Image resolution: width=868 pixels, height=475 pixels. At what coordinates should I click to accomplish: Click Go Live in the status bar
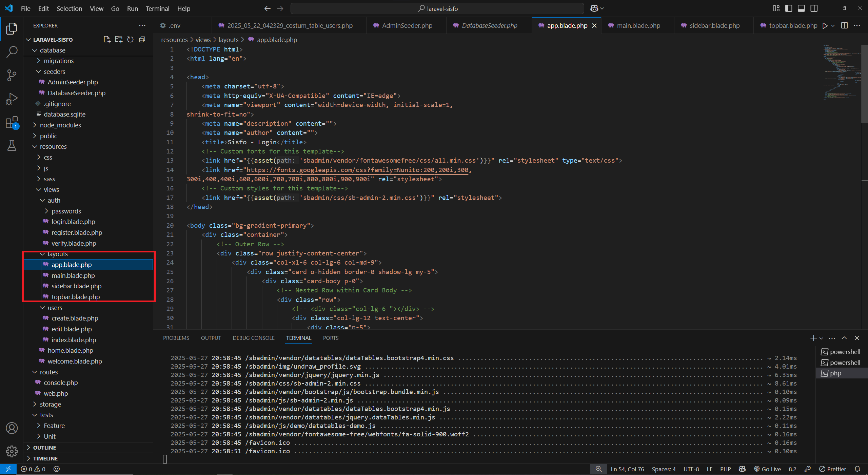[x=768, y=469]
